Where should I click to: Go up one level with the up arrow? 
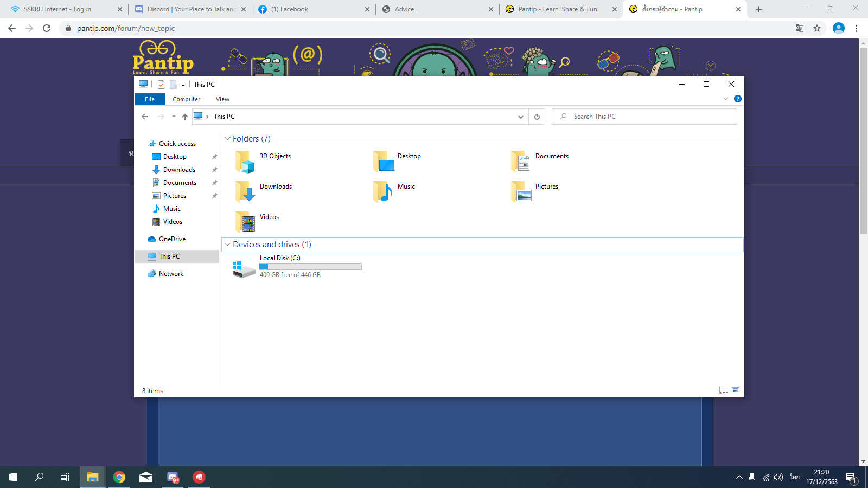(185, 117)
